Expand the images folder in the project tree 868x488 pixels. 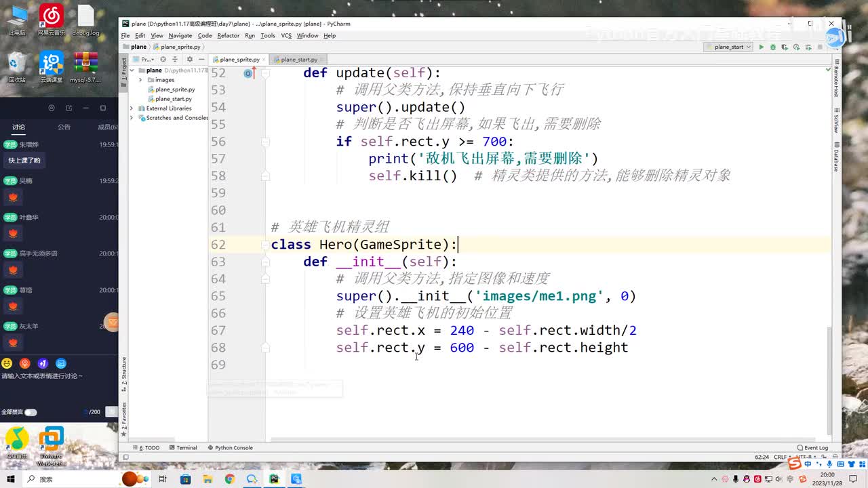click(141, 80)
